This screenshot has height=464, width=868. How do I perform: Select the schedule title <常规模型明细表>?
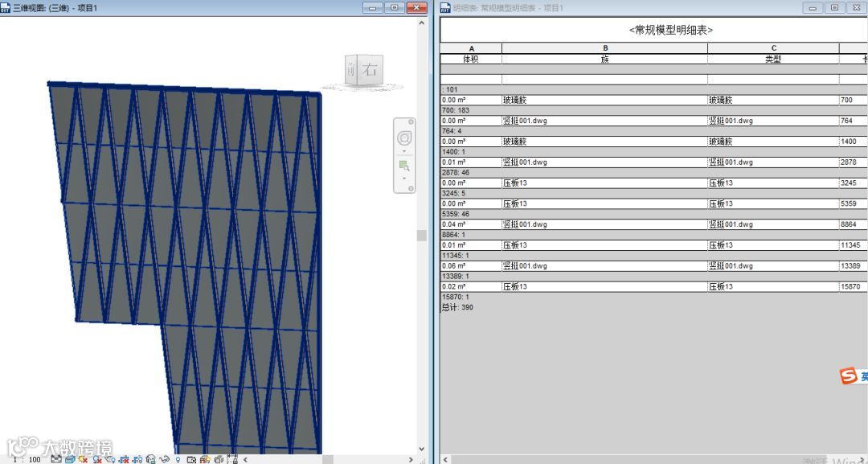click(x=671, y=31)
